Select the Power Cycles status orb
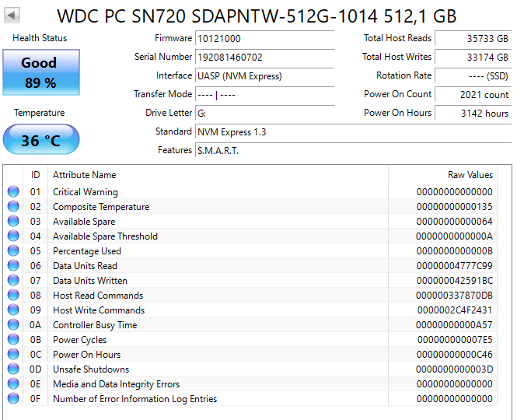The image size is (517, 420). point(13,340)
